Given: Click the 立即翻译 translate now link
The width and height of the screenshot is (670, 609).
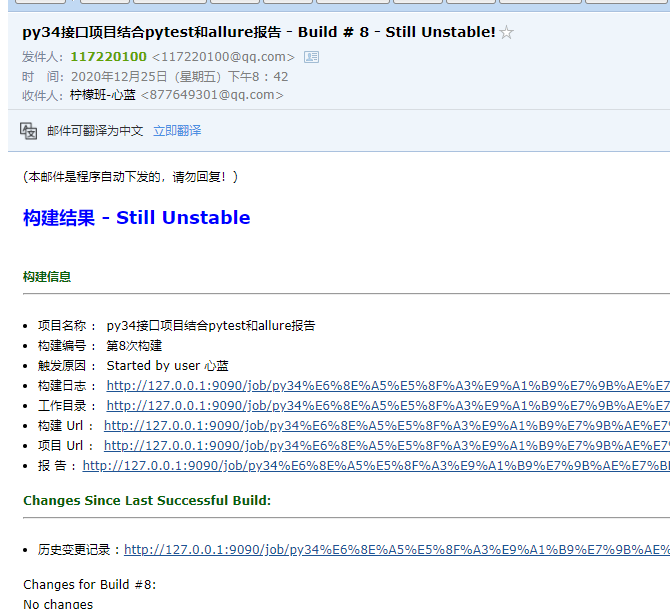Looking at the screenshot, I should [177, 131].
